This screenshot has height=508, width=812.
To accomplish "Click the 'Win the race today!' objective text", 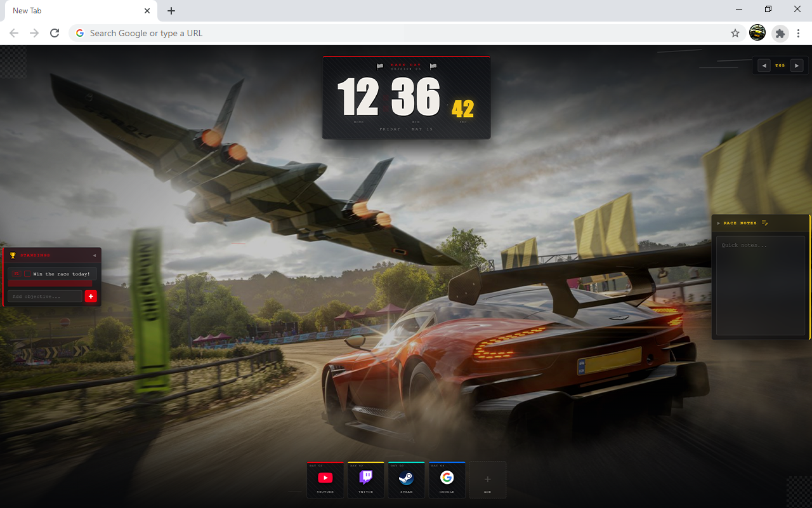I will pyautogui.click(x=62, y=274).
